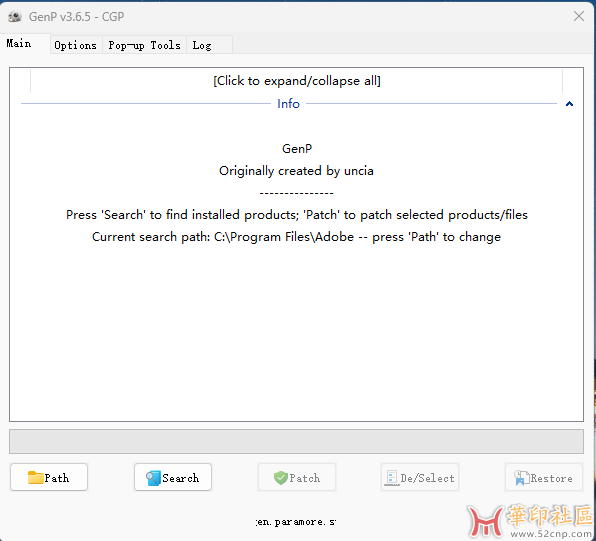Image resolution: width=596 pixels, height=541 pixels.
Task: Click the Search button
Action: pyautogui.click(x=173, y=477)
